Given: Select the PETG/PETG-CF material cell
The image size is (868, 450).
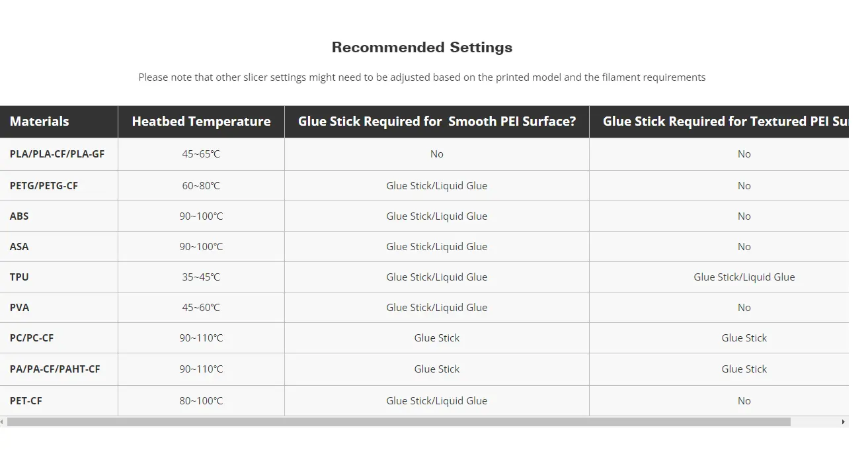Looking at the screenshot, I should tap(44, 186).
